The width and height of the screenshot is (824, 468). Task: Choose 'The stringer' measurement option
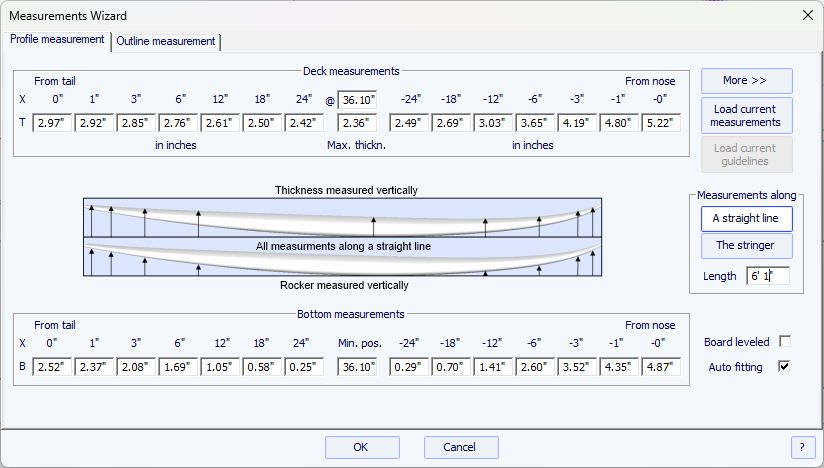point(746,245)
